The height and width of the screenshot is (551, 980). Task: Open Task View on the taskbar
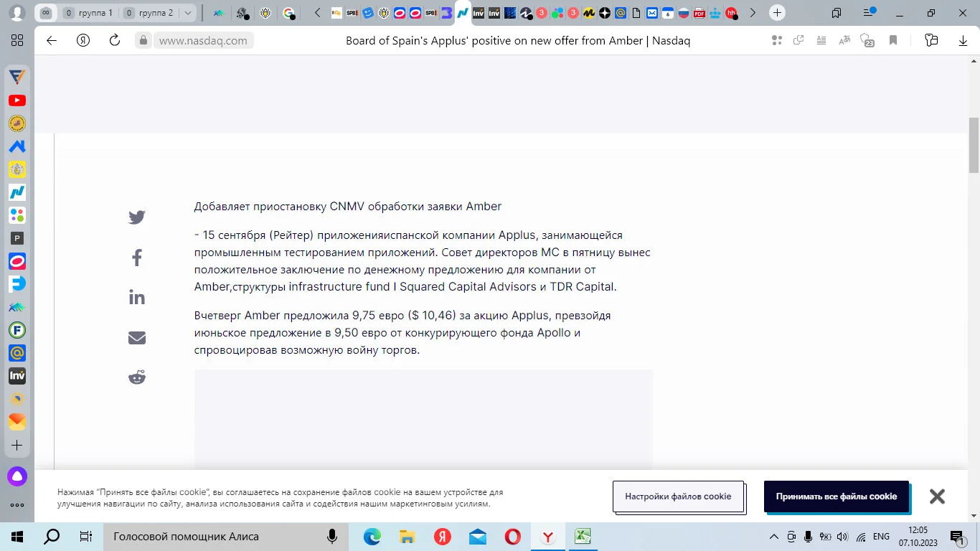(x=85, y=537)
